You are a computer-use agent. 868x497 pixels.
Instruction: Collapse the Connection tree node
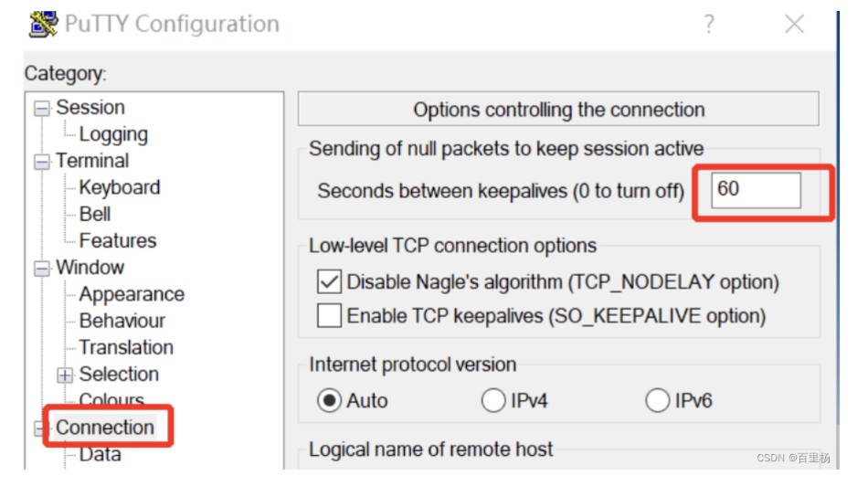click(x=42, y=428)
